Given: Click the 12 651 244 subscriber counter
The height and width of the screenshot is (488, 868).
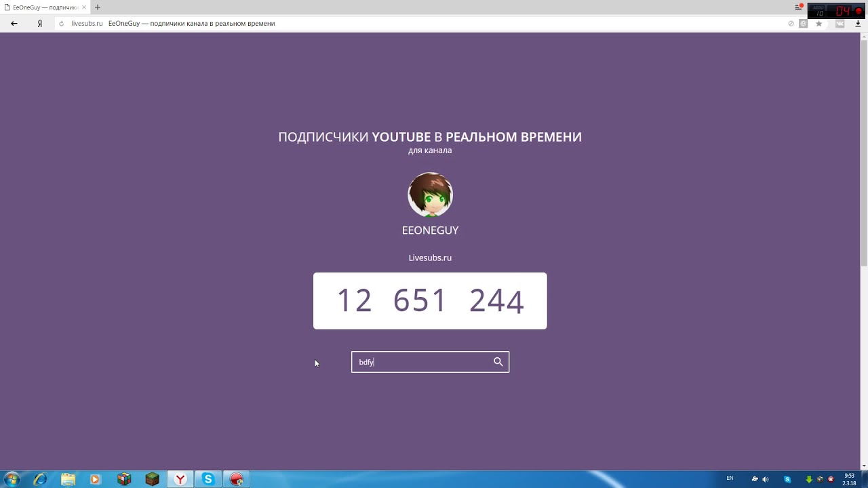Looking at the screenshot, I should (x=430, y=301).
